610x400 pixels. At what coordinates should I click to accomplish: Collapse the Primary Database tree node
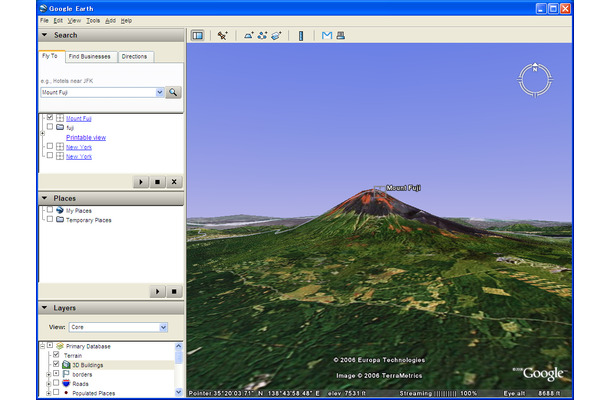pos(43,346)
